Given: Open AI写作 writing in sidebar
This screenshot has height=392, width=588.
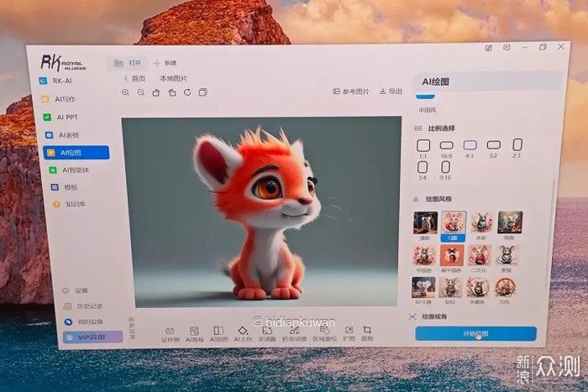Looking at the screenshot, I should click(59, 99).
